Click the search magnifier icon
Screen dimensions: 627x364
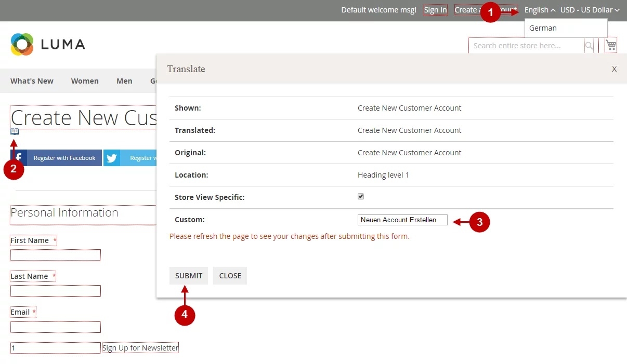pyautogui.click(x=589, y=46)
